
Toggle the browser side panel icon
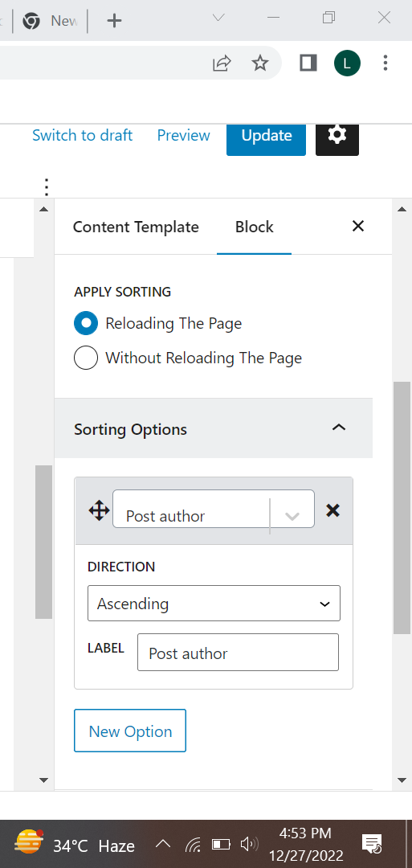[x=308, y=63]
